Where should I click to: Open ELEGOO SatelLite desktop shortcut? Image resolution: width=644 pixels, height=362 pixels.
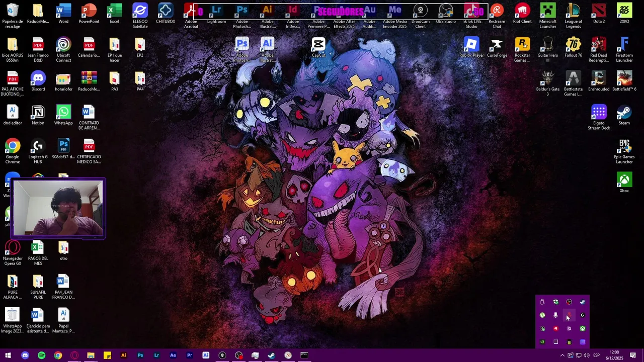[x=140, y=16]
